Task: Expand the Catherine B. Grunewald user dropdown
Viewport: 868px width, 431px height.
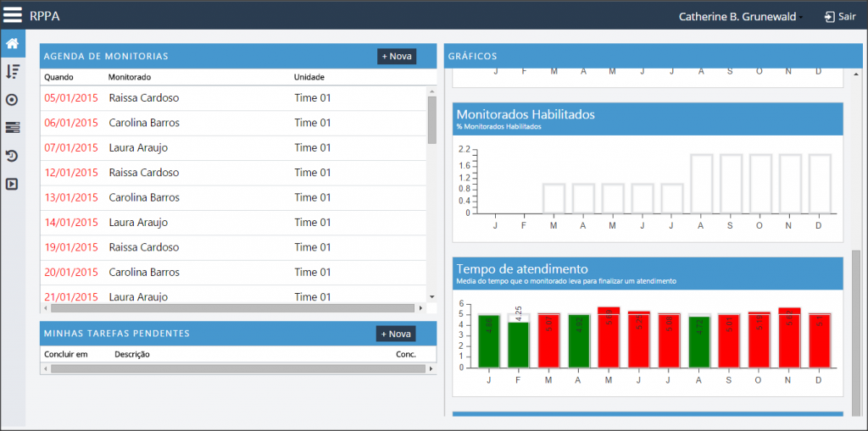Action: [741, 17]
